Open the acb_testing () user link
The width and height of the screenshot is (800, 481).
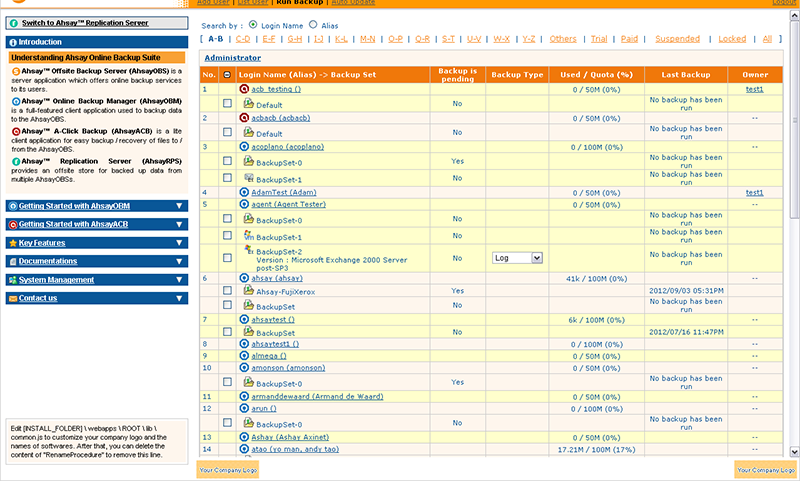click(x=276, y=89)
